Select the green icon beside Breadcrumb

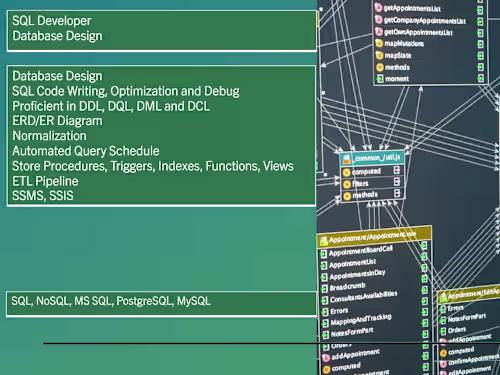point(324,288)
